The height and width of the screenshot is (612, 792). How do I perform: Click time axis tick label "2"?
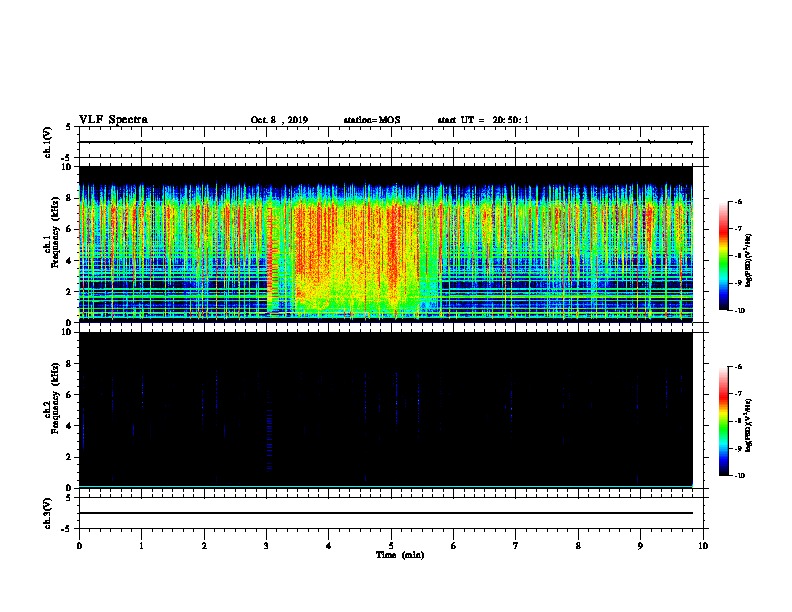click(x=204, y=546)
